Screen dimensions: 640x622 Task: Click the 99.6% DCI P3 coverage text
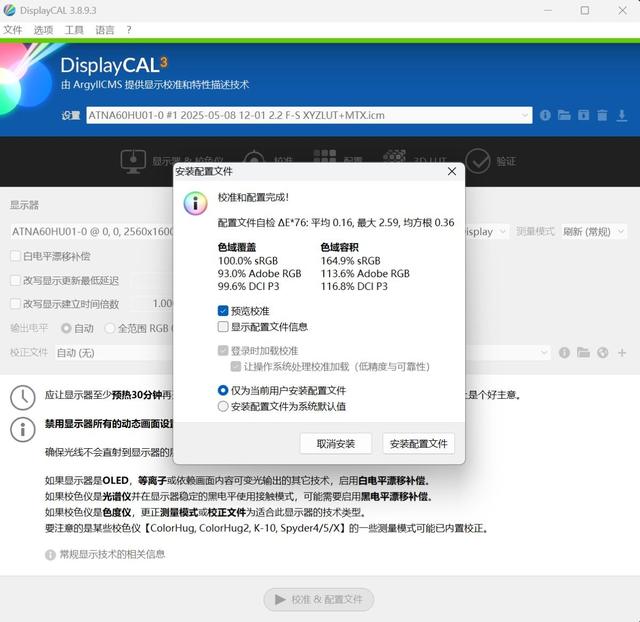click(x=248, y=287)
